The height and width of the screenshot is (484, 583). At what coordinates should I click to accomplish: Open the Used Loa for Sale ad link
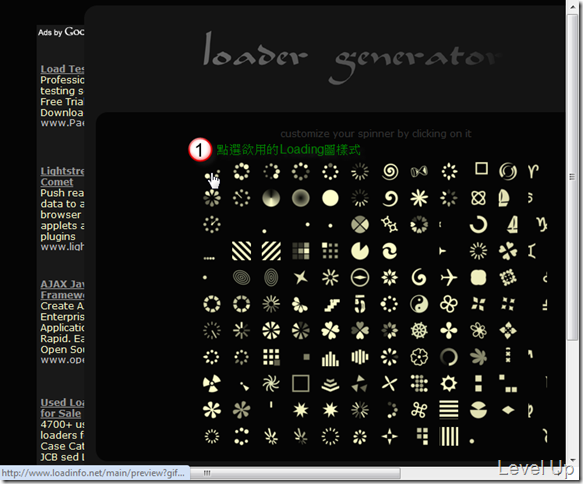[x=62, y=408]
